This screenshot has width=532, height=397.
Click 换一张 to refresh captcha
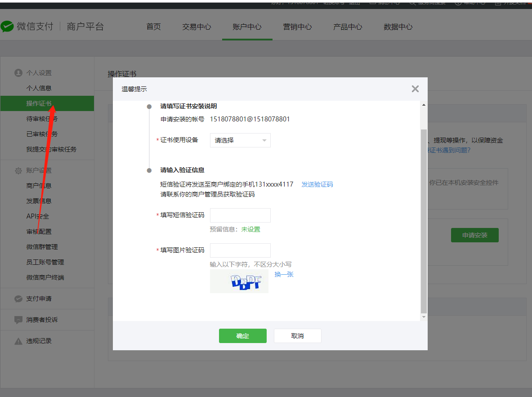tap(284, 274)
